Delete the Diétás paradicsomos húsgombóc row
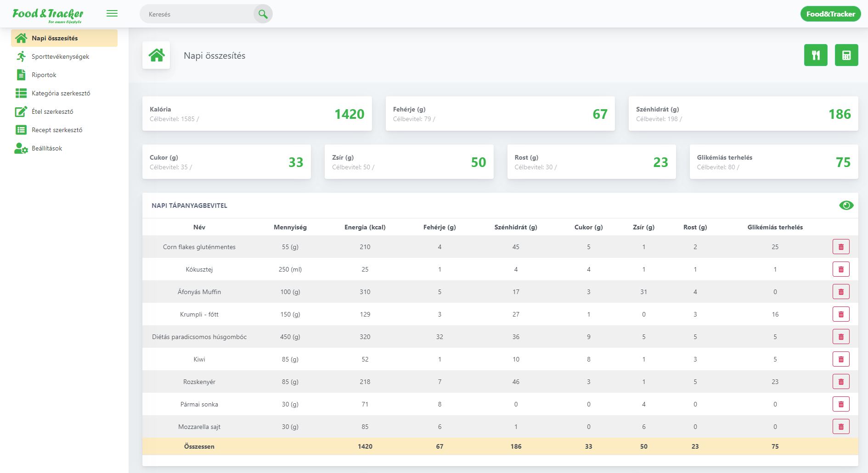Image resolution: width=868 pixels, height=473 pixels. click(841, 337)
